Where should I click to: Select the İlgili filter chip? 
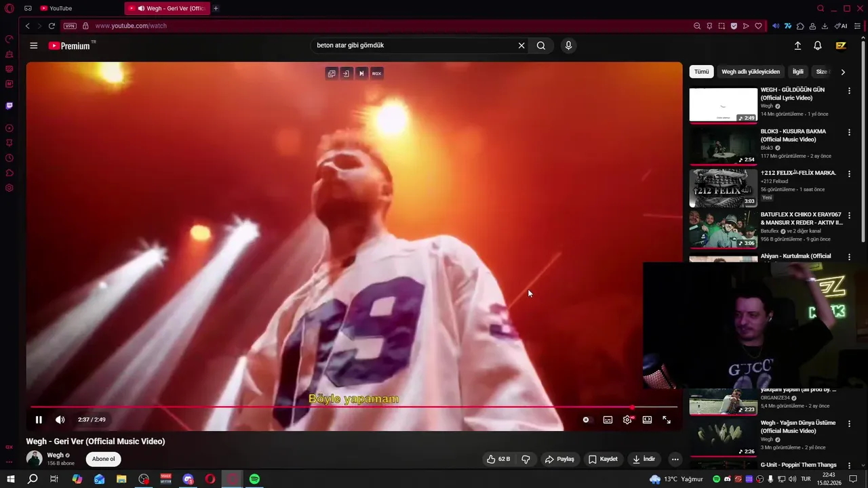(798, 72)
